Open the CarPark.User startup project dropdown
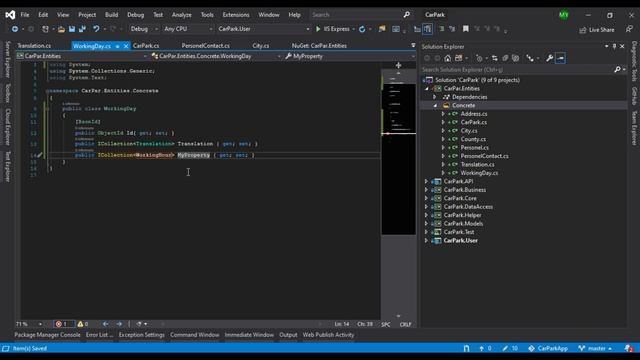 pos(264,29)
